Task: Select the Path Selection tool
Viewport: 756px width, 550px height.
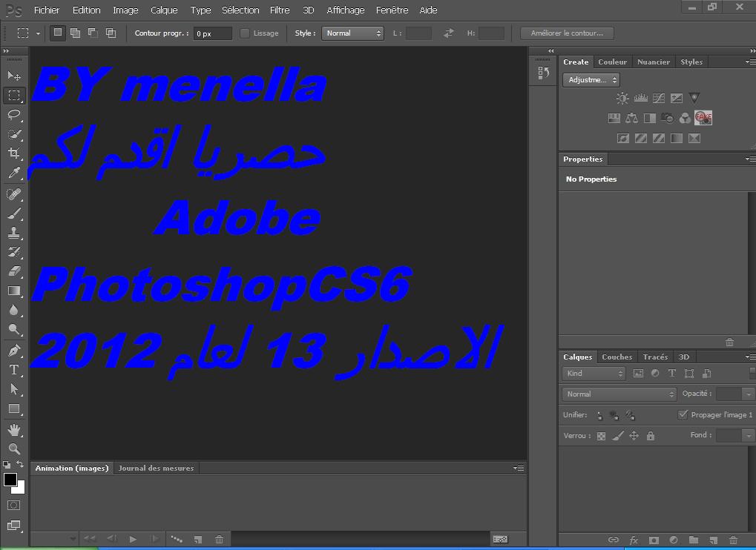Action: [14, 389]
